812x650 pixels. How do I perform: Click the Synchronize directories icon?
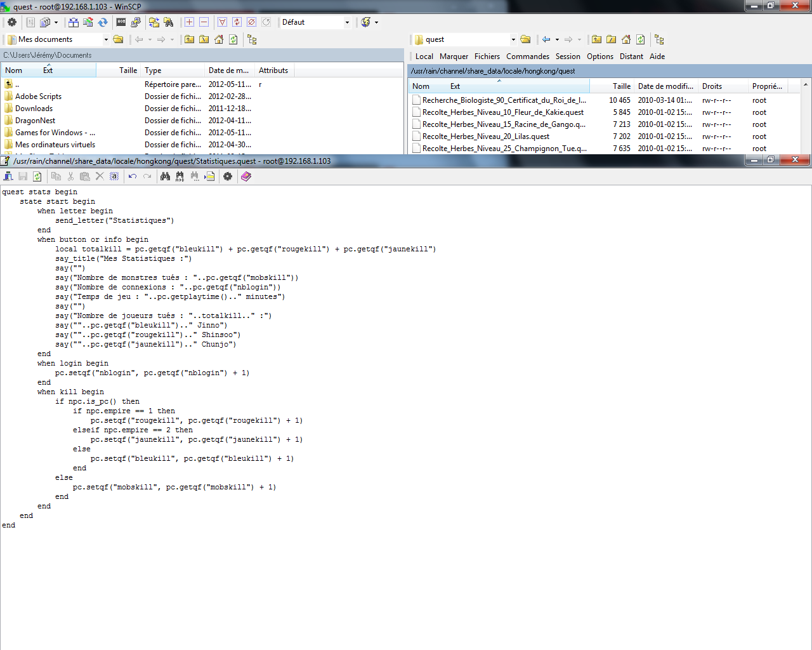tap(102, 22)
